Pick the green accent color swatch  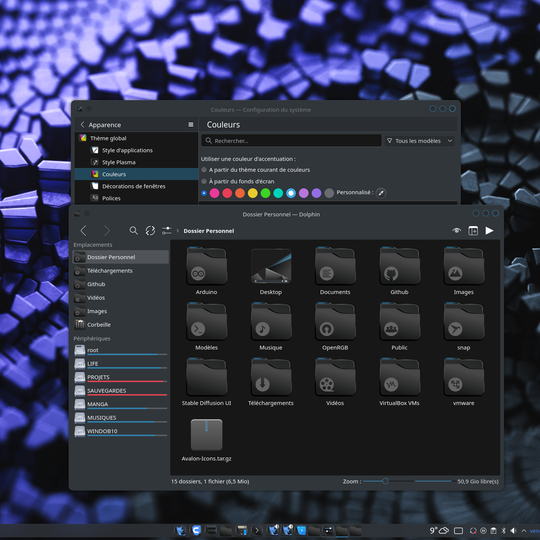[x=266, y=193]
